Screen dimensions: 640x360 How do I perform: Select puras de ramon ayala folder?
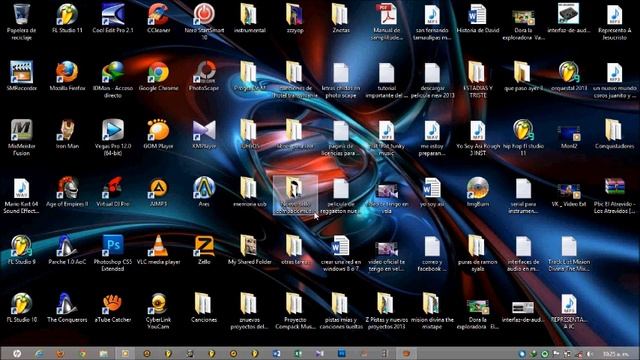coord(478,253)
